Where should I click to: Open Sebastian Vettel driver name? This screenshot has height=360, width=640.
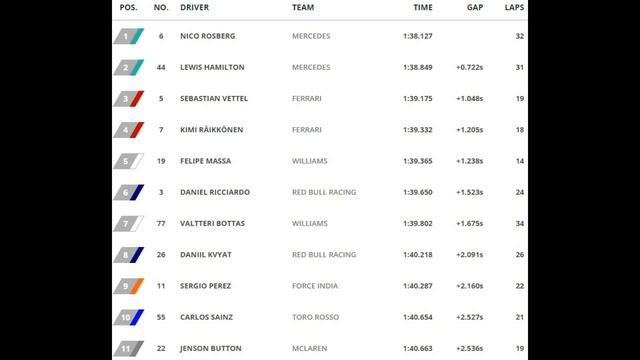pos(214,98)
